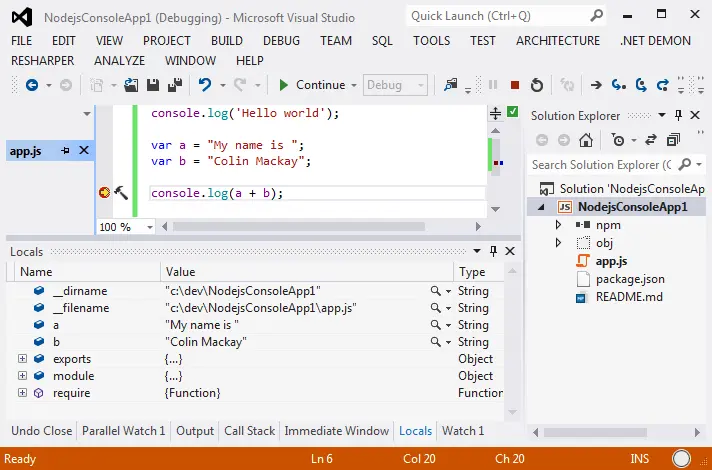712x470 pixels.
Task: Click the Search Solution Explorer field
Action: (601, 164)
